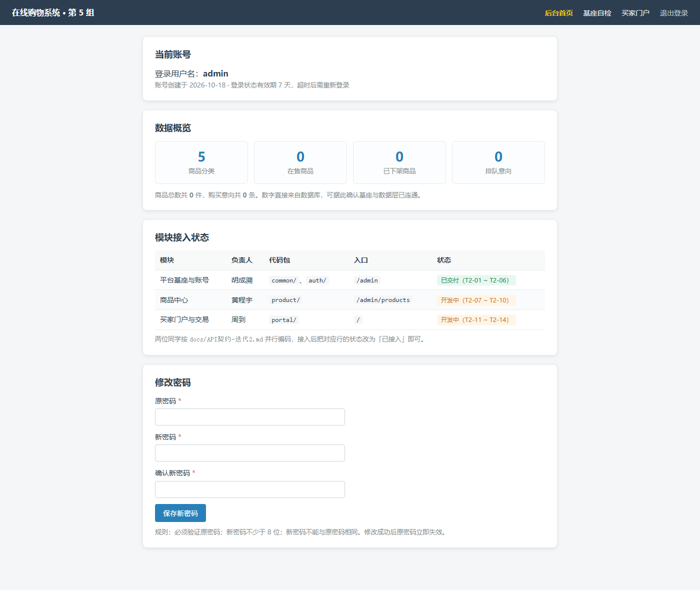
Task: Click the 负责人 column header
Action: [x=242, y=260]
